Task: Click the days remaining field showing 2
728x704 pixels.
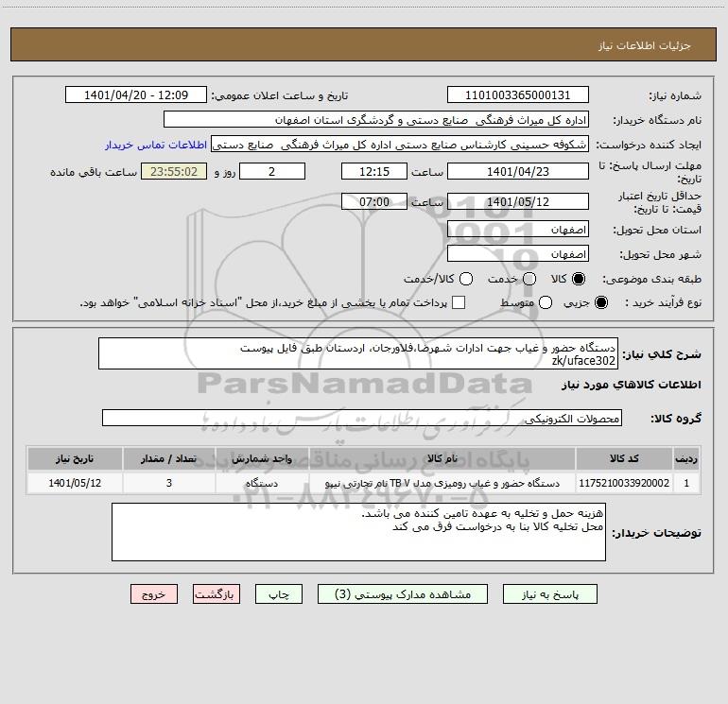Action: 272,171
